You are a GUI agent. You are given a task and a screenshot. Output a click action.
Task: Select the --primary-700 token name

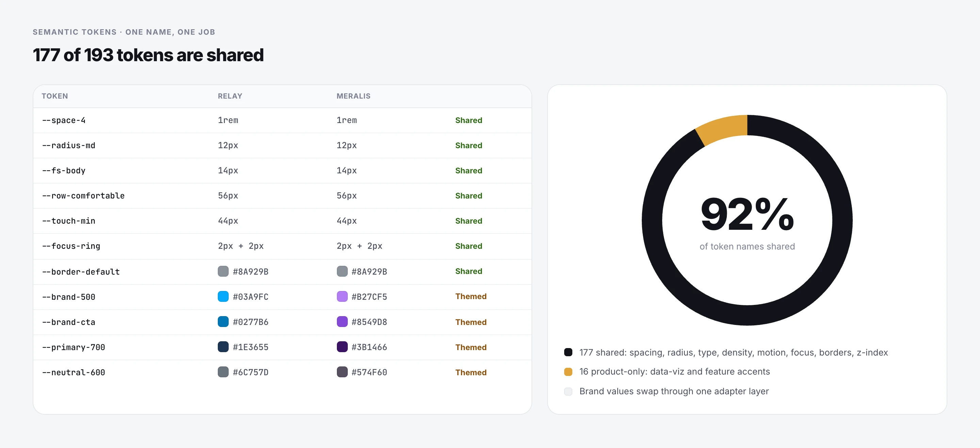(x=73, y=347)
